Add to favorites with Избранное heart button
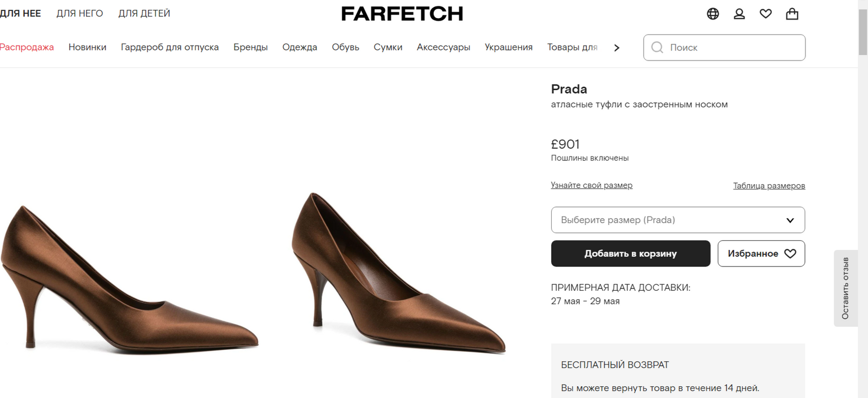Image resolution: width=868 pixels, height=398 pixels. (761, 254)
